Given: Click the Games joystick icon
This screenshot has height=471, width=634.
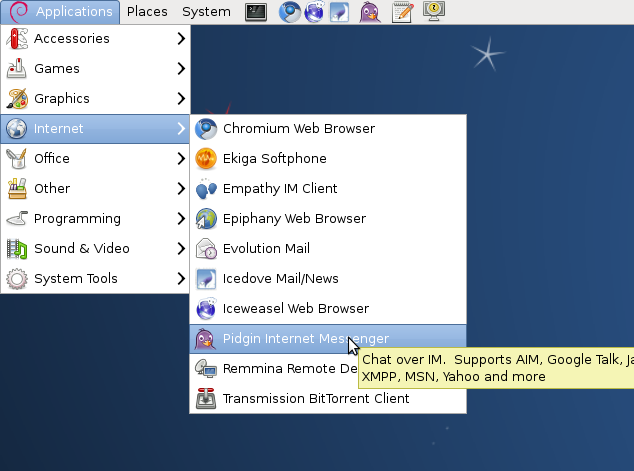Looking at the screenshot, I should [17, 68].
